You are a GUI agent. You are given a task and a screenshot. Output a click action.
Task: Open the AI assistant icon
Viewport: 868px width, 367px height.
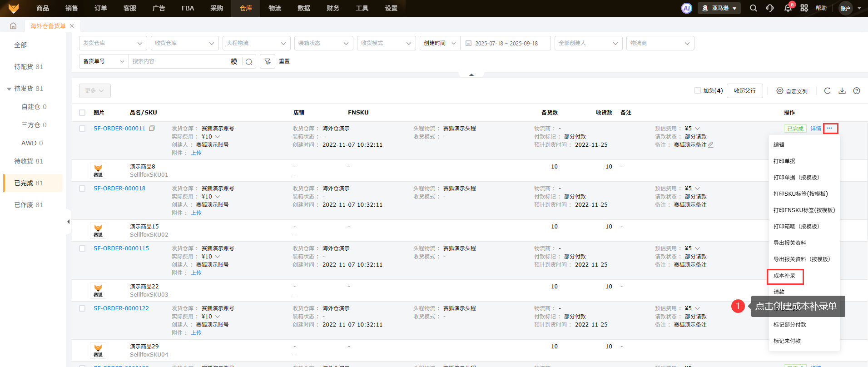[687, 8]
